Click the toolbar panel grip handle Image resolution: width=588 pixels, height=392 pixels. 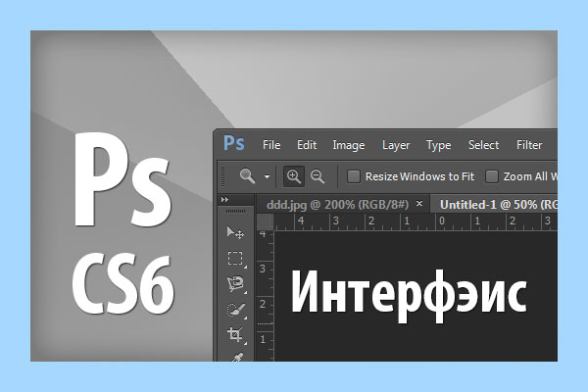point(235,212)
